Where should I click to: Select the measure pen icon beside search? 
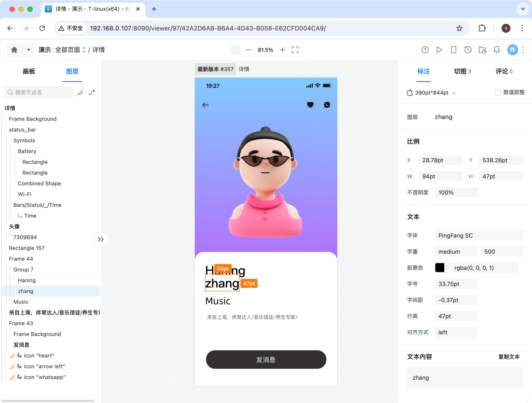pos(81,92)
